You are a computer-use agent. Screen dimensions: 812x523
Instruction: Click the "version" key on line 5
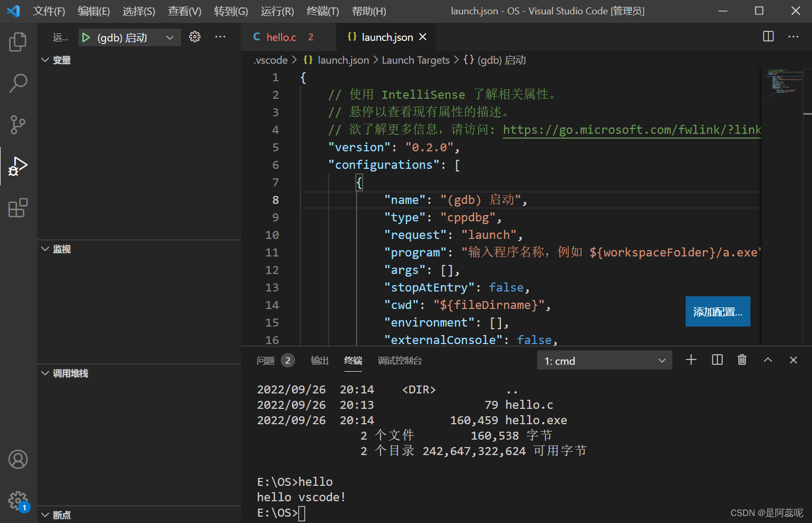point(359,147)
